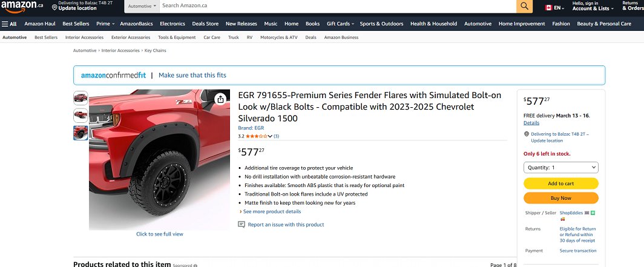
Task: Select the first product thumbnail
Action: click(80, 97)
